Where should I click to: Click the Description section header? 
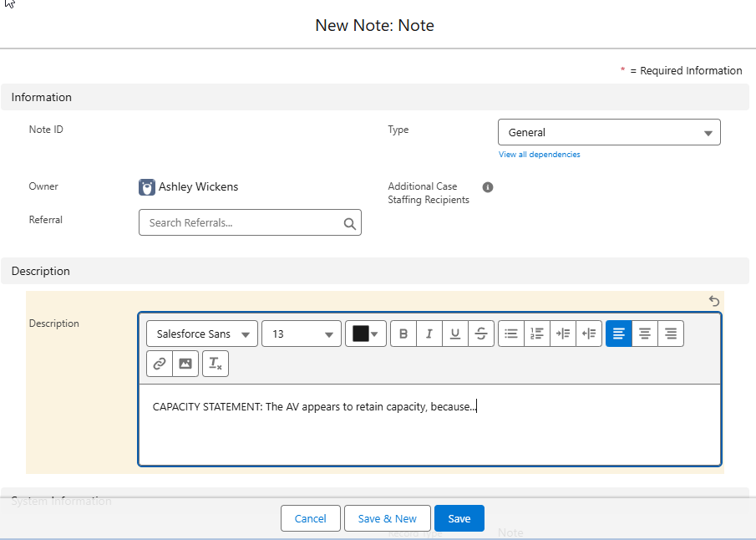tap(374, 271)
